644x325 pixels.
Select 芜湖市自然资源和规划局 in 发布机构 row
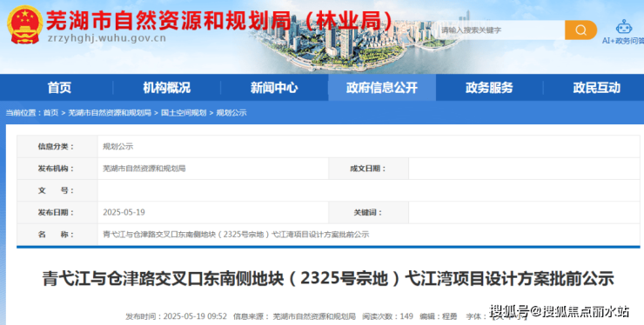click(x=144, y=169)
